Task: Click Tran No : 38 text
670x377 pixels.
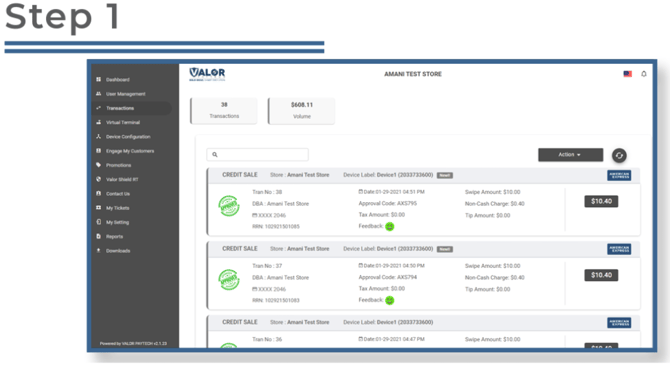Action: [x=267, y=192]
